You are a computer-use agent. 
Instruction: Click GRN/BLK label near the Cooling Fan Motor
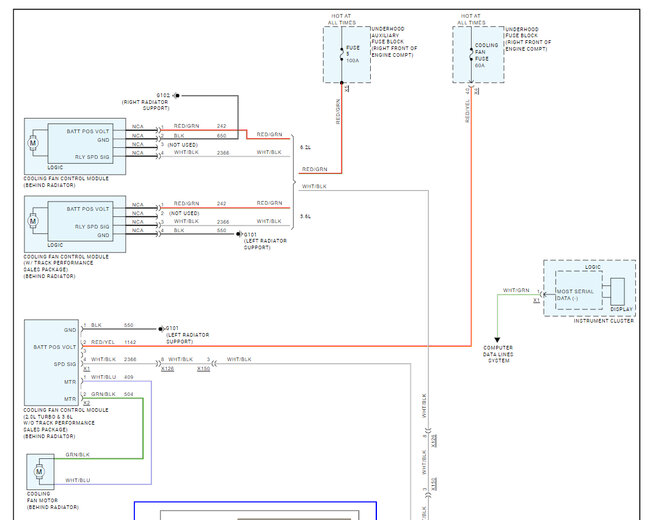click(78, 454)
